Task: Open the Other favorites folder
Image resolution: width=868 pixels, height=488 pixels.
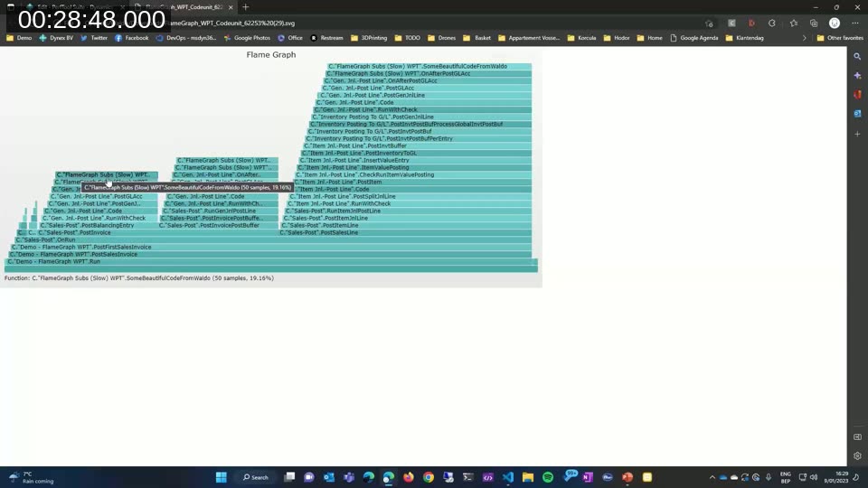Action: (x=840, y=38)
